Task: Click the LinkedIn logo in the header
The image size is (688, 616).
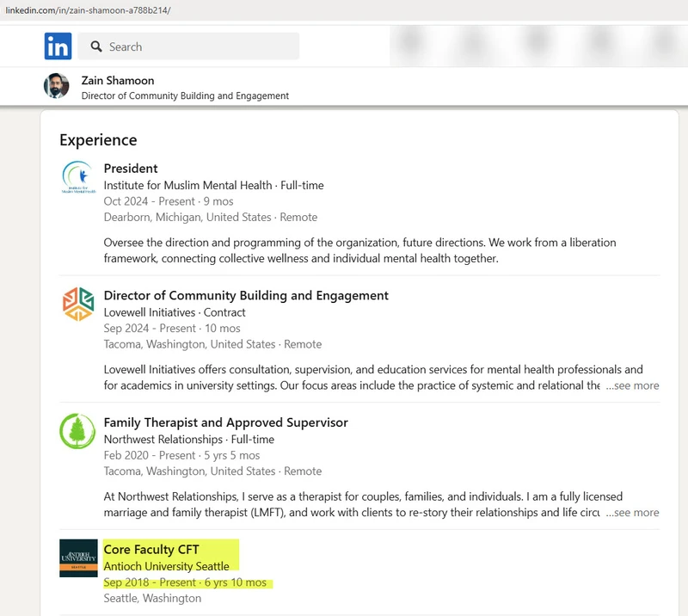Action: pyautogui.click(x=57, y=46)
